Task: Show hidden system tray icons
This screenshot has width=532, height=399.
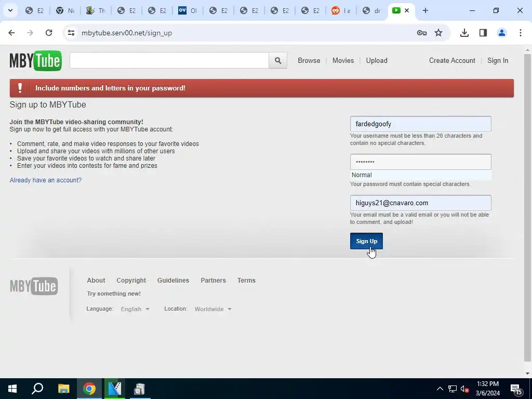Action: click(x=440, y=389)
